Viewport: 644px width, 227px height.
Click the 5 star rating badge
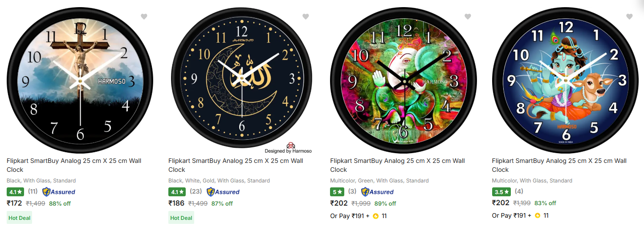point(337,192)
